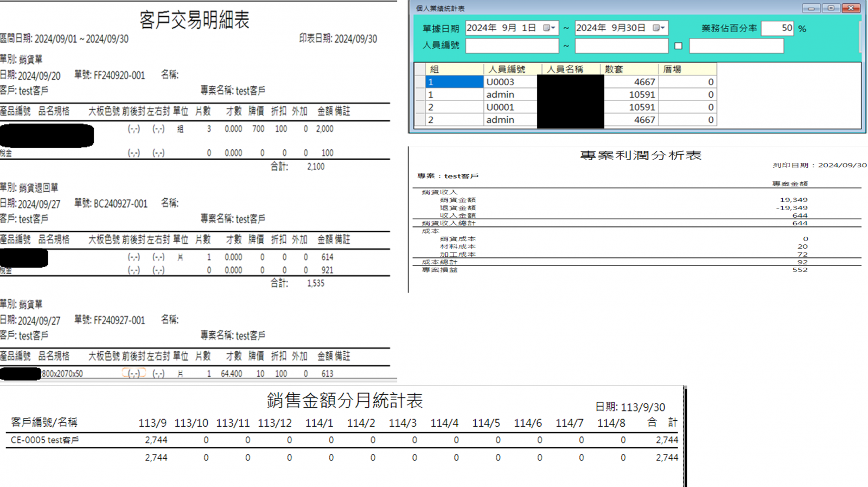Click the 散套 column header
The height and width of the screenshot is (487, 868).
point(629,69)
